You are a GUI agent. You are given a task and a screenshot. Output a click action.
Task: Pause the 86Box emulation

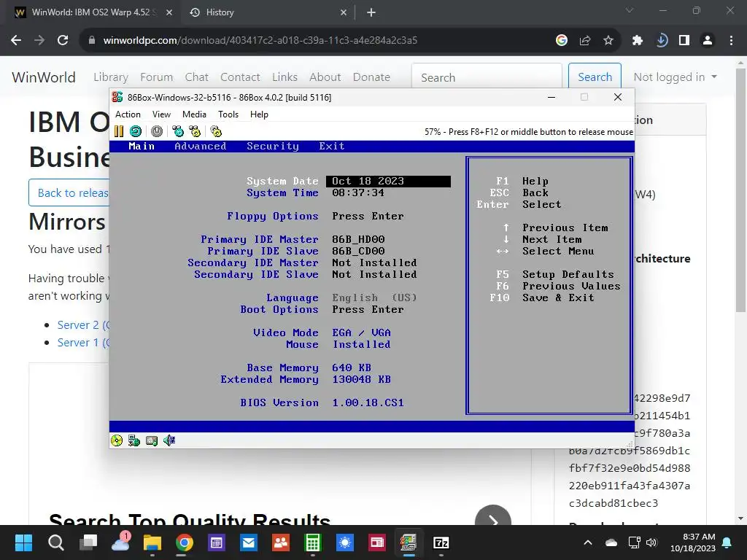119,131
